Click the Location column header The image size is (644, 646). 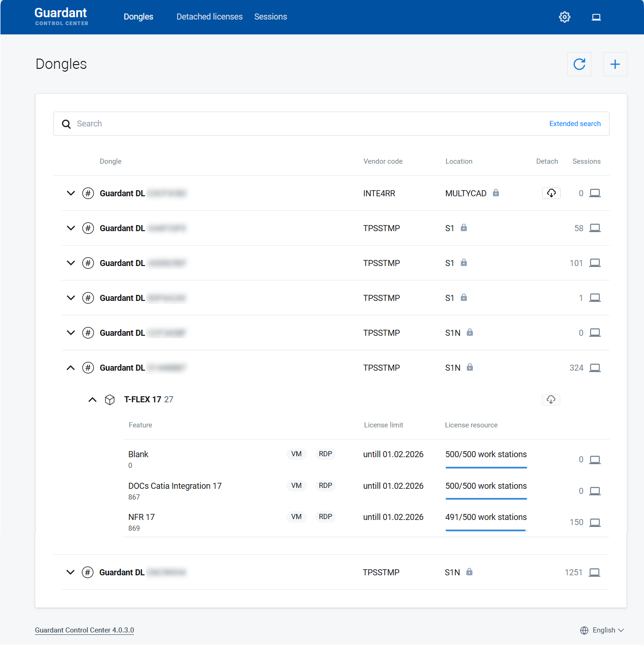(x=459, y=161)
